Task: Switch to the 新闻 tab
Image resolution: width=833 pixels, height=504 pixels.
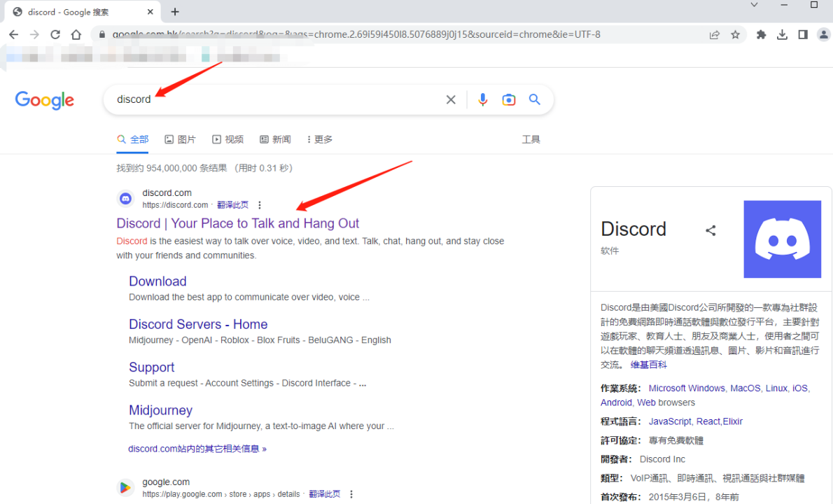Action: pyautogui.click(x=275, y=139)
